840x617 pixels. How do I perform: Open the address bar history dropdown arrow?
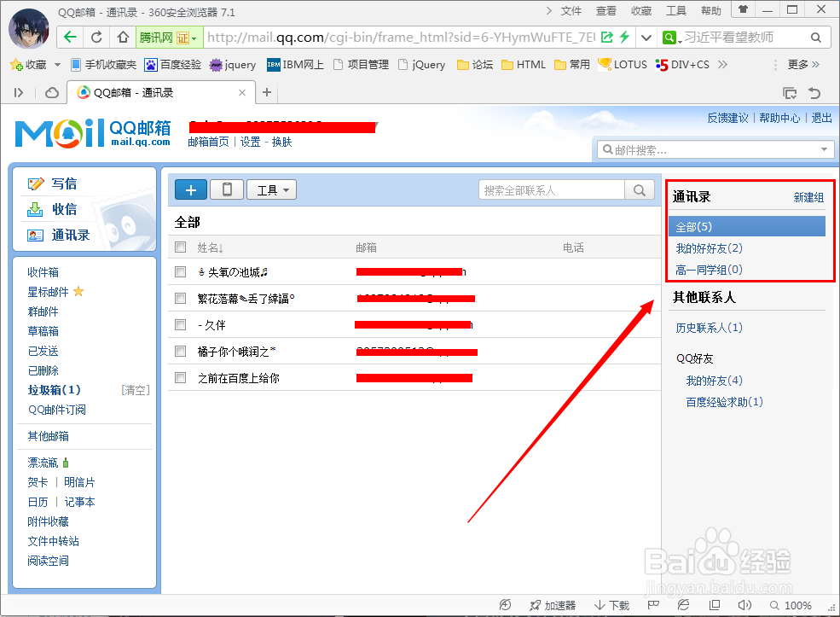pos(646,37)
